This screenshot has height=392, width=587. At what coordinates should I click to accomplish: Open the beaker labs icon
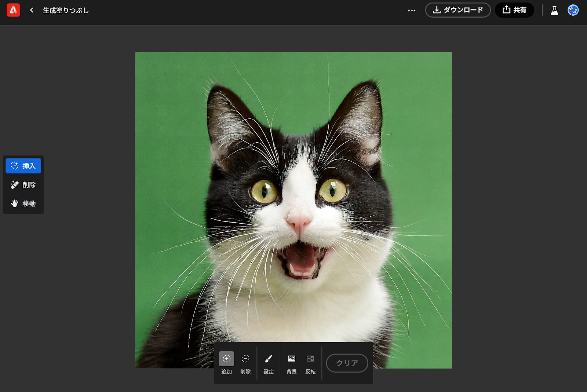tap(554, 10)
